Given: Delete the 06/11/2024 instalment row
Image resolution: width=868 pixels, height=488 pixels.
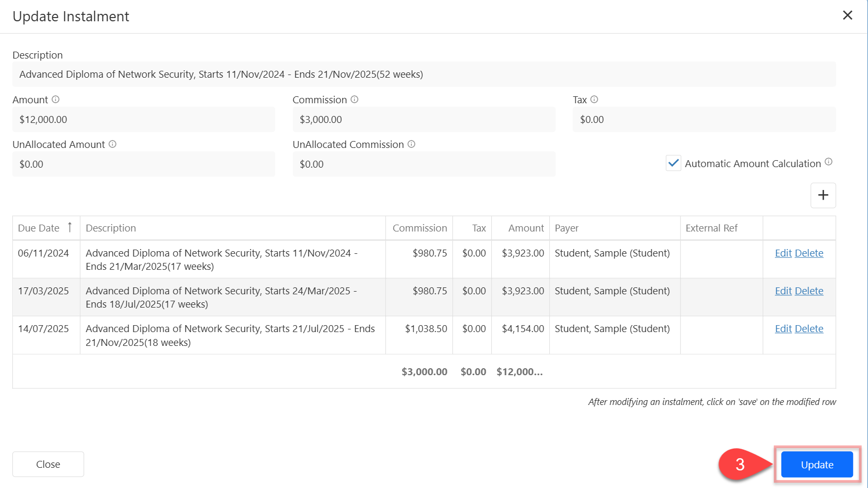Looking at the screenshot, I should (809, 253).
